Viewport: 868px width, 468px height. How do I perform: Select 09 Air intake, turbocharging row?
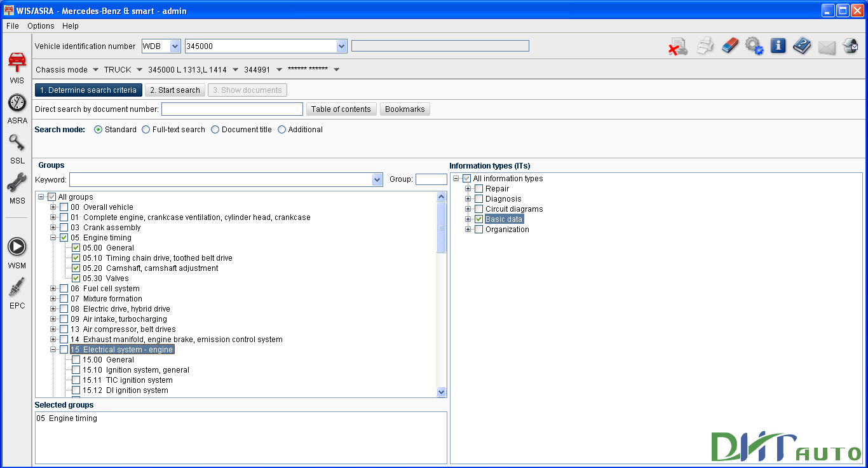(119, 319)
